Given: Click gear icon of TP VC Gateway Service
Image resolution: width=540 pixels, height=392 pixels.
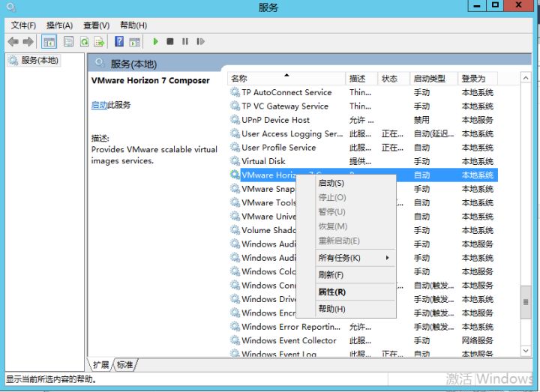Looking at the screenshot, I should coord(235,106).
